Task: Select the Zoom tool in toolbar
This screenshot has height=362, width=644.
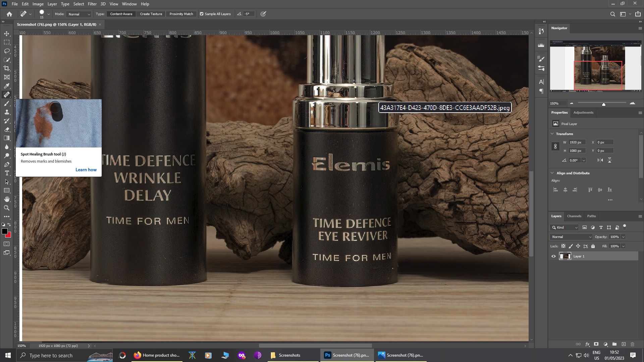Action: (7, 208)
